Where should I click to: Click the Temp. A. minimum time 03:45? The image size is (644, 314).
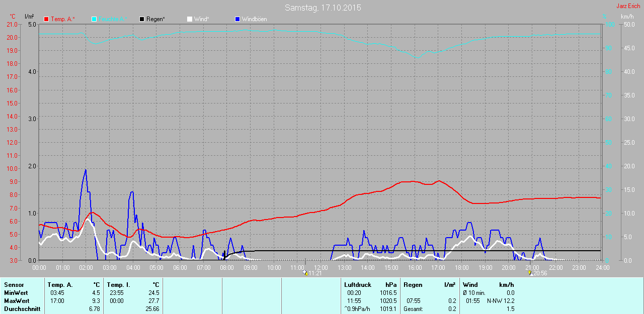[57, 293]
